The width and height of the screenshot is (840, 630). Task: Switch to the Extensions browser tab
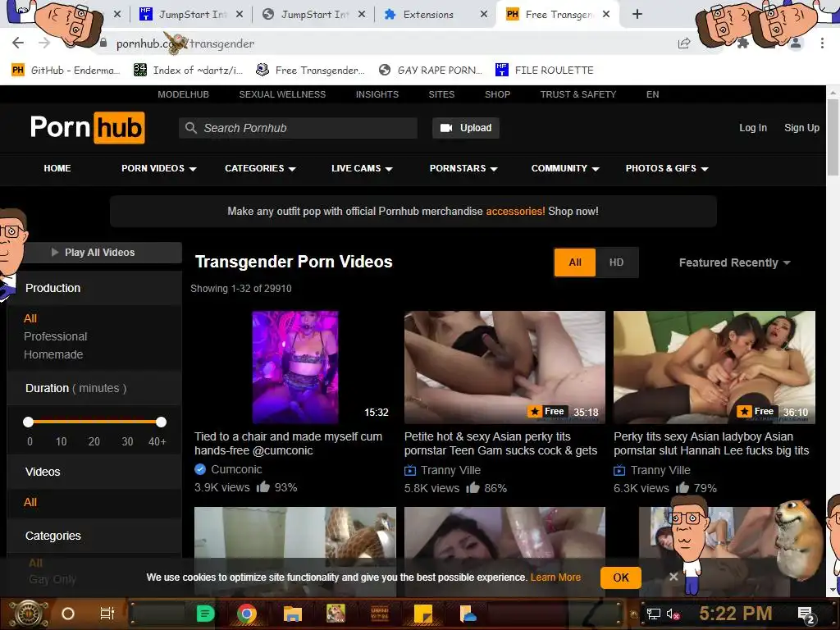coord(435,15)
